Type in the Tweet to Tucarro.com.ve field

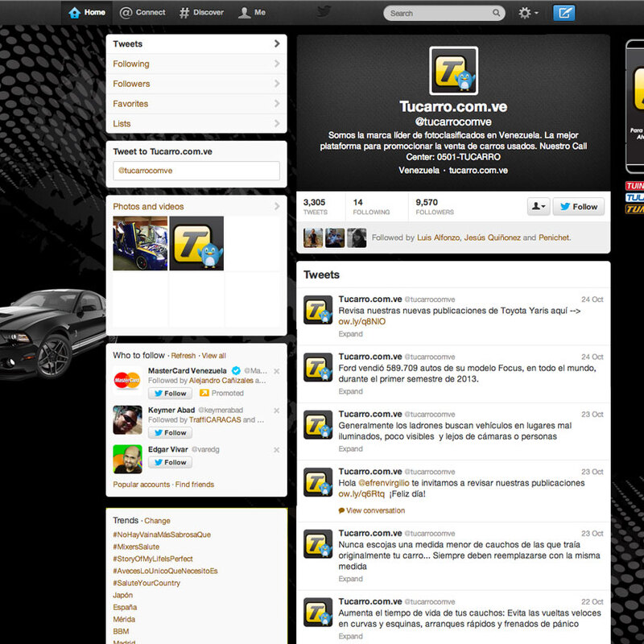(196, 171)
